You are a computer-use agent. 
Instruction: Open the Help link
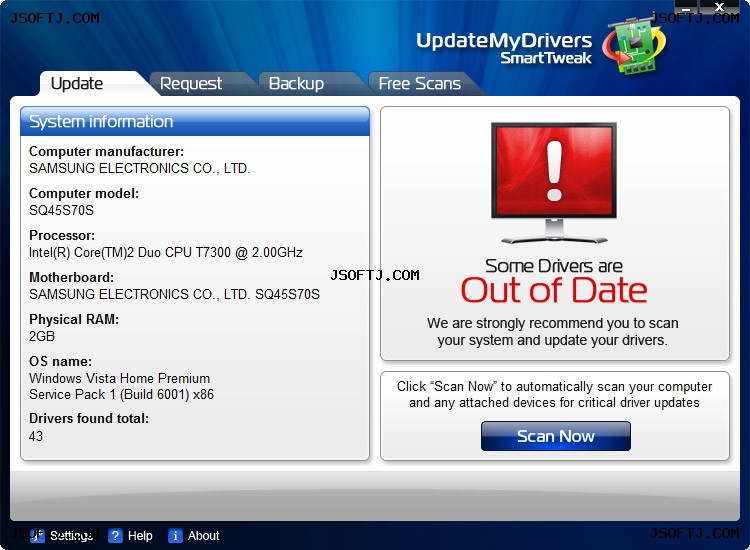click(x=140, y=536)
